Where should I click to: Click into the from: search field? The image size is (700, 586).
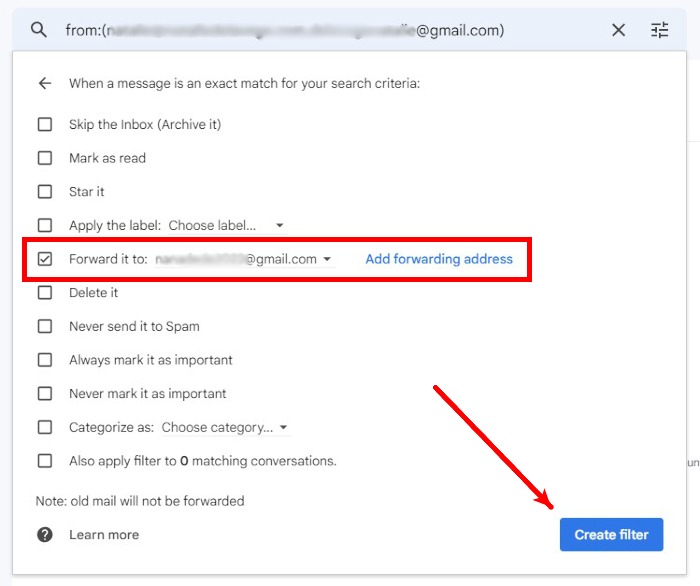286,30
